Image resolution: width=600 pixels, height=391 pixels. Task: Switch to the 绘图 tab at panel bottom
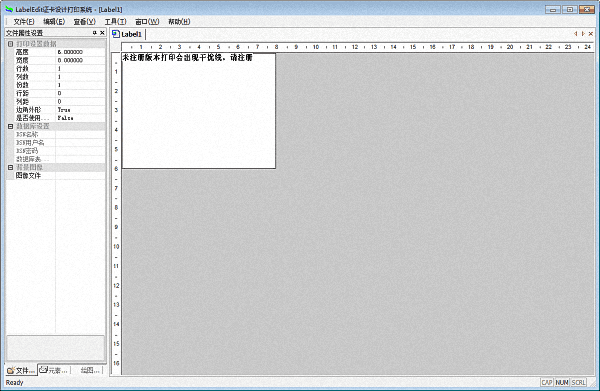pos(90,370)
